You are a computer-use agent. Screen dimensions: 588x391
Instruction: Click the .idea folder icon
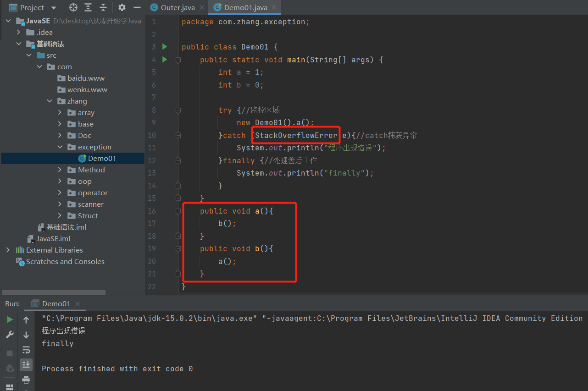tap(31, 33)
